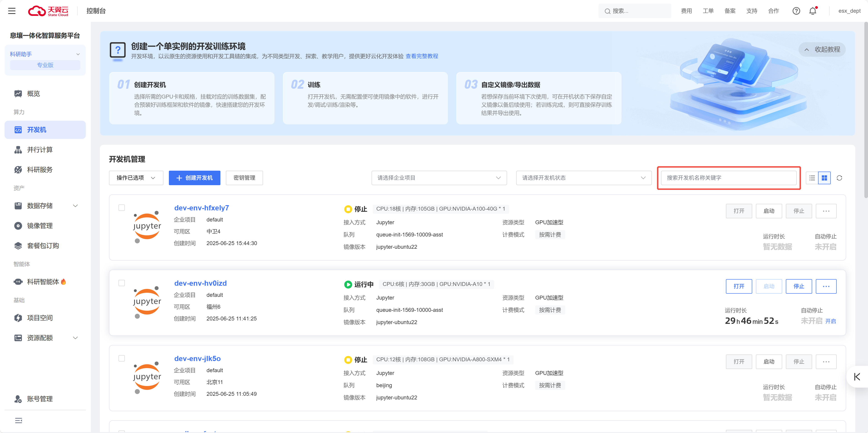Screen dimensions: 868x433
Task: Open the 请选择开发机状态 dropdown
Action: click(x=584, y=178)
